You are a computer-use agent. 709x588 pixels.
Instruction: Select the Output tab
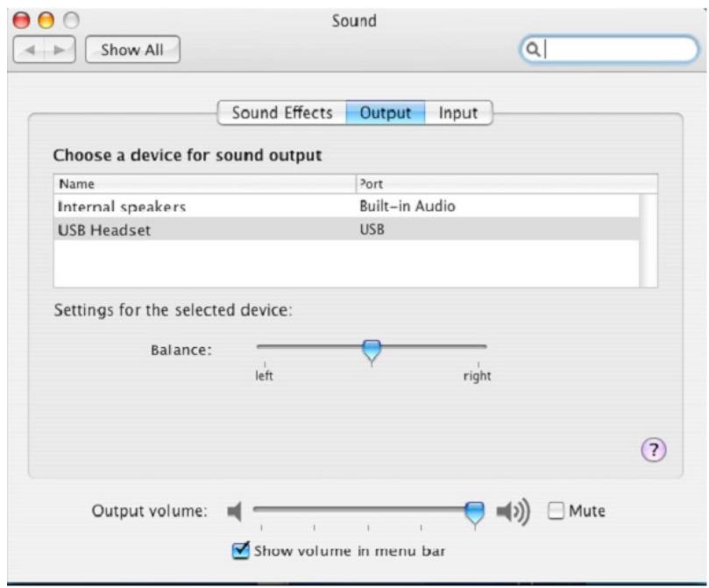tap(386, 113)
